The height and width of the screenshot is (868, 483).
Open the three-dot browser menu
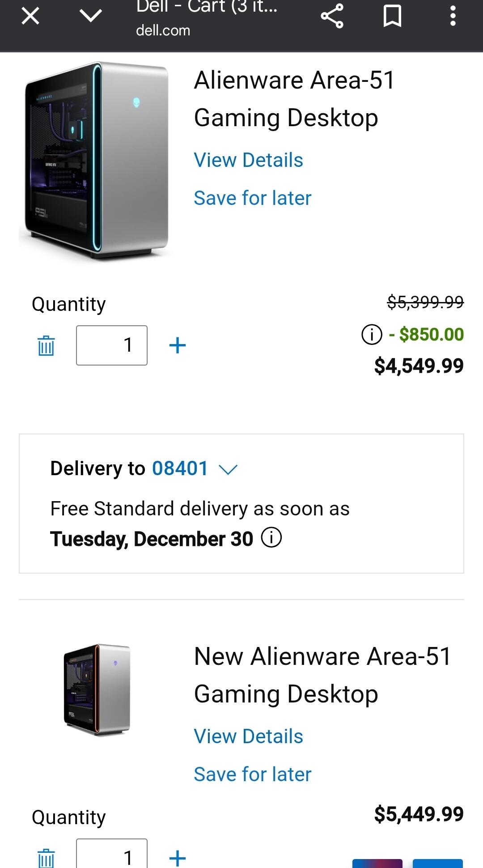coord(453,17)
